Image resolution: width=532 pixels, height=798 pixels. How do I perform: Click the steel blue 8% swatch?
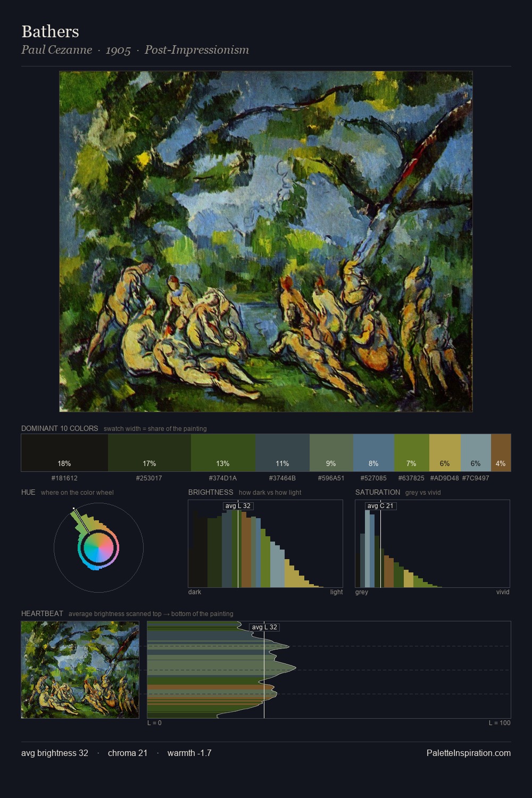pos(373,453)
